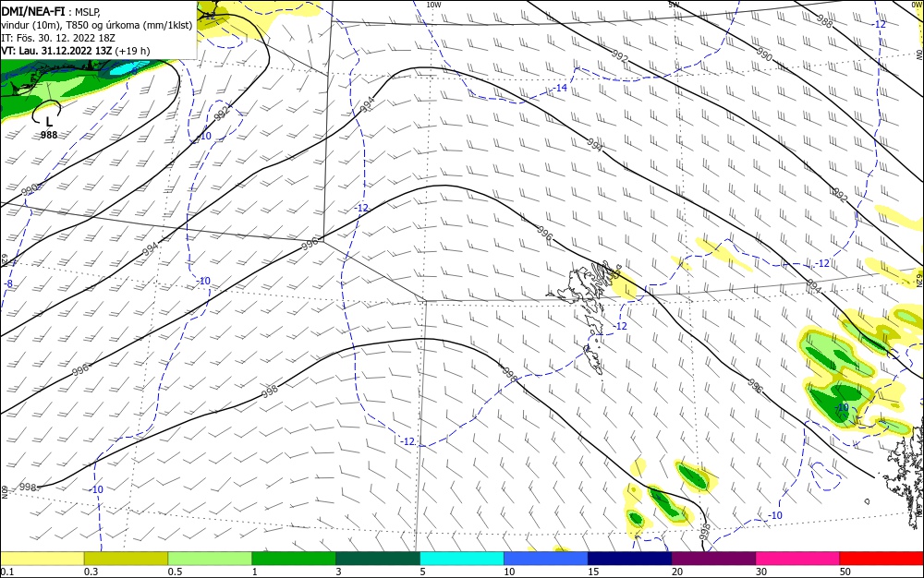Select the purple 20 mm legend swatch
Viewport: 924px width, 578px height.
[x=713, y=559]
